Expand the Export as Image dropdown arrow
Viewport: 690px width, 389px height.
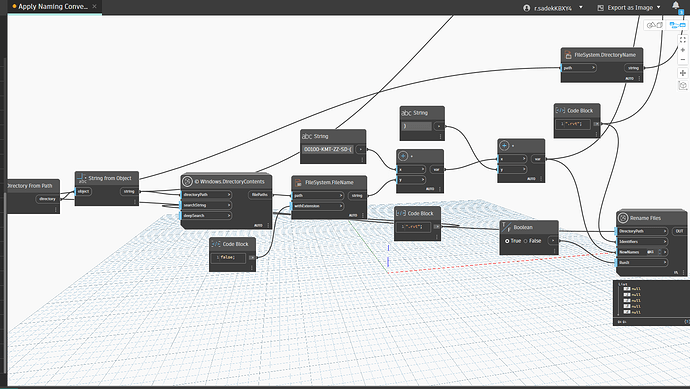pos(658,7)
